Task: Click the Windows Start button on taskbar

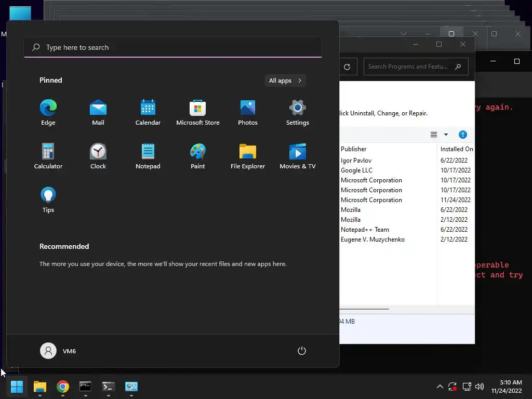Action: pos(17,387)
